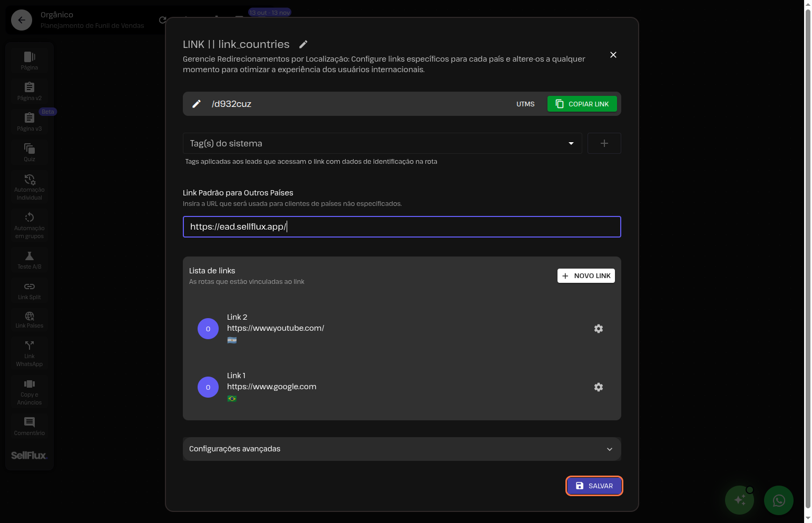The image size is (812, 523).
Task: Click the AI sparkle floating button
Action: (x=739, y=500)
